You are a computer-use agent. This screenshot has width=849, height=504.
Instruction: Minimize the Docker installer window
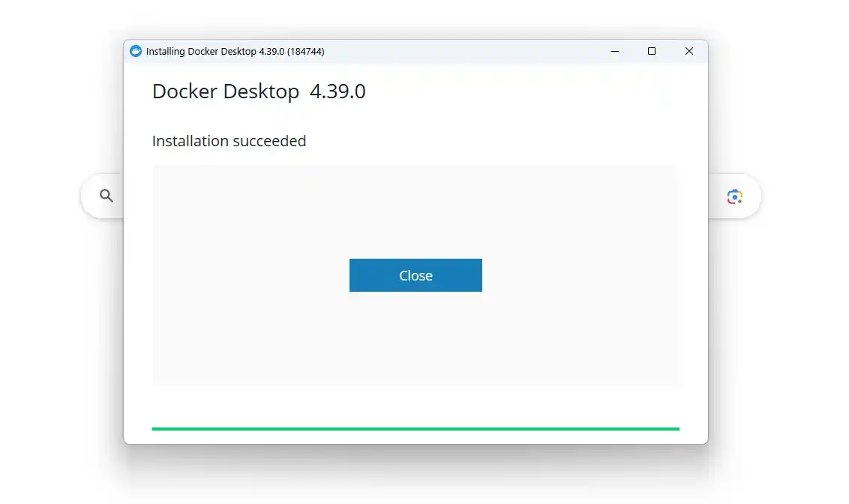pos(615,51)
